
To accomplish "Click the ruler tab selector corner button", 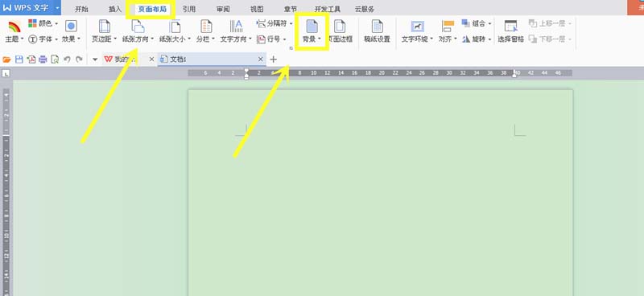I will (6, 74).
